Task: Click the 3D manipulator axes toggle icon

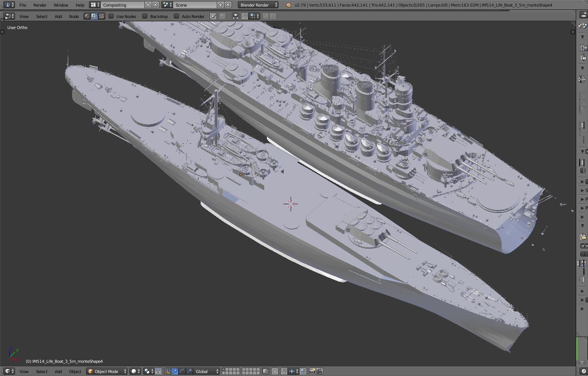Action: click(x=168, y=371)
